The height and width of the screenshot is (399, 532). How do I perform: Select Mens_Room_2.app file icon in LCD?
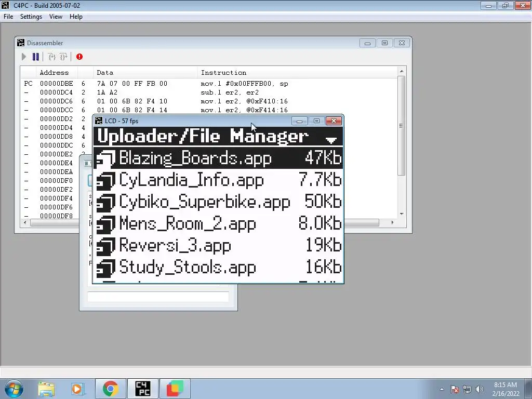[x=105, y=224]
